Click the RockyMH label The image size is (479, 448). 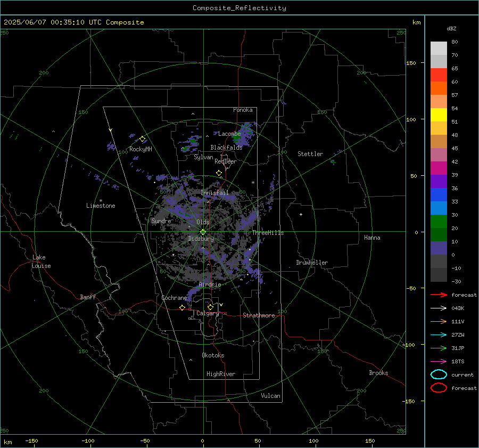click(x=141, y=149)
